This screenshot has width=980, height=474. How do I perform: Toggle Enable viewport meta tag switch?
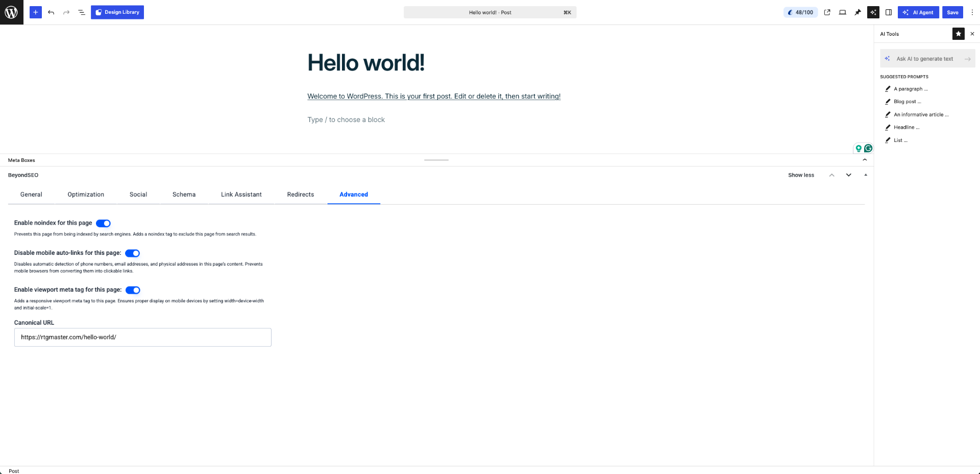pos(133,290)
